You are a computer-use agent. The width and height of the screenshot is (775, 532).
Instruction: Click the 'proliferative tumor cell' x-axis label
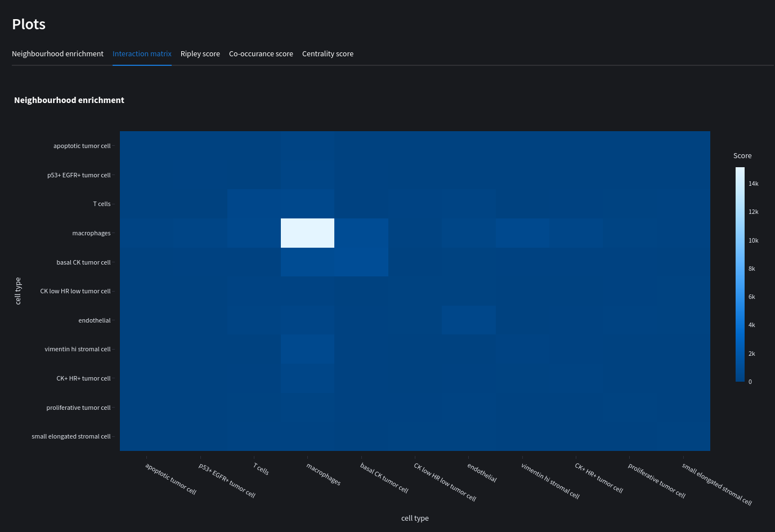(657, 481)
